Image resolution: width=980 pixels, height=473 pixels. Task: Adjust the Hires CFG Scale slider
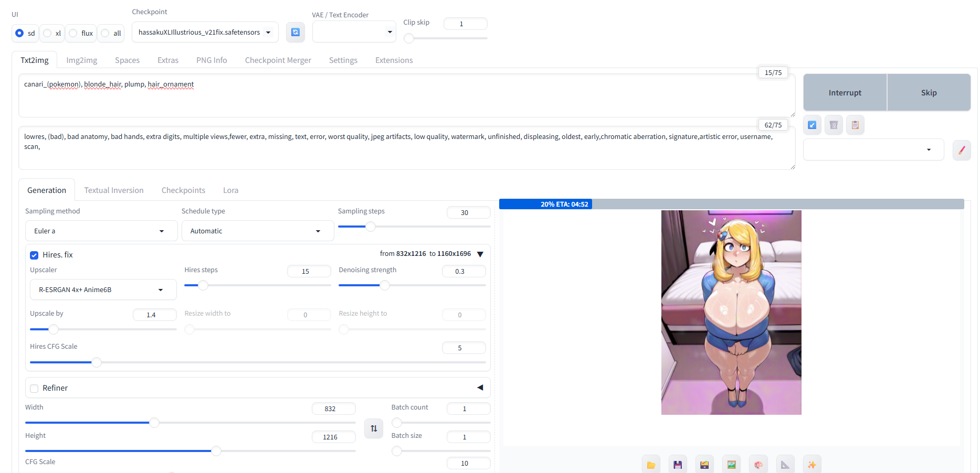point(258,362)
